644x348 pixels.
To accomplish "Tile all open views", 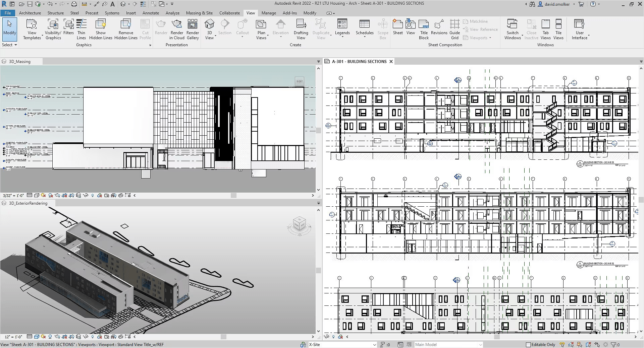I will click(x=558, y=28).
